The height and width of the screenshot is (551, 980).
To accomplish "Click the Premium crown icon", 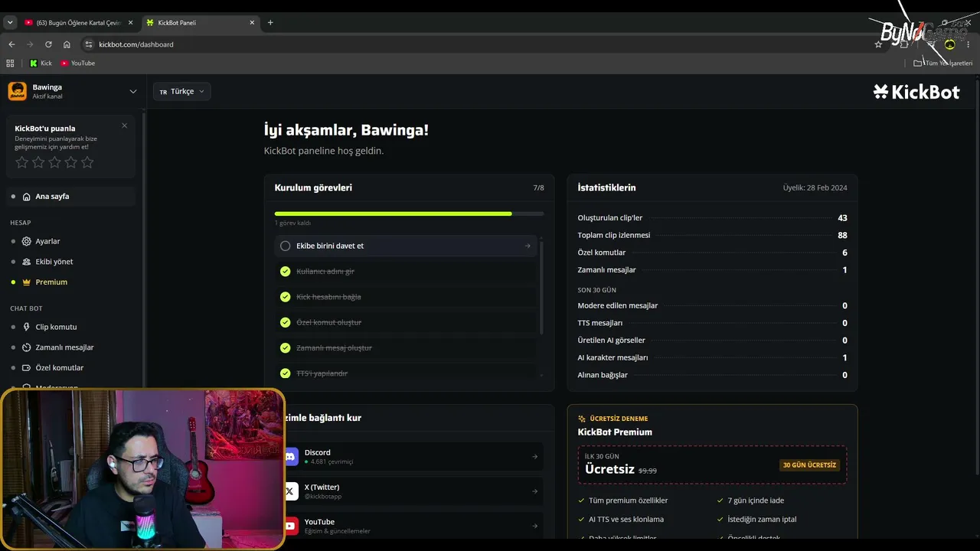I will tap(27, 282).
